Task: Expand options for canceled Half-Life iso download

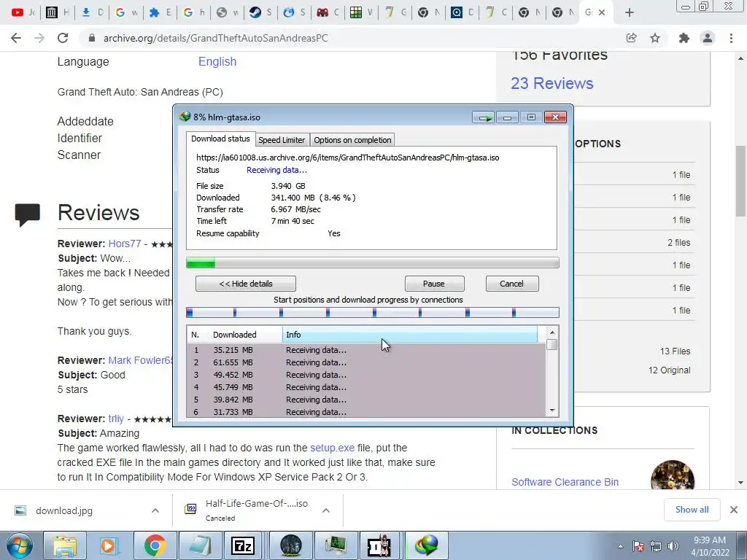Action: tap(326, 510)
